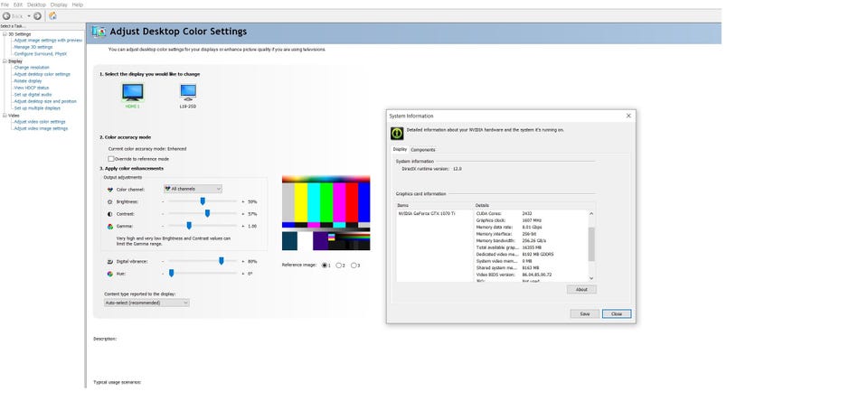
Task: Click the Digital vibrance slider handle
Action: pyautogui.click(x=221, y=260)
